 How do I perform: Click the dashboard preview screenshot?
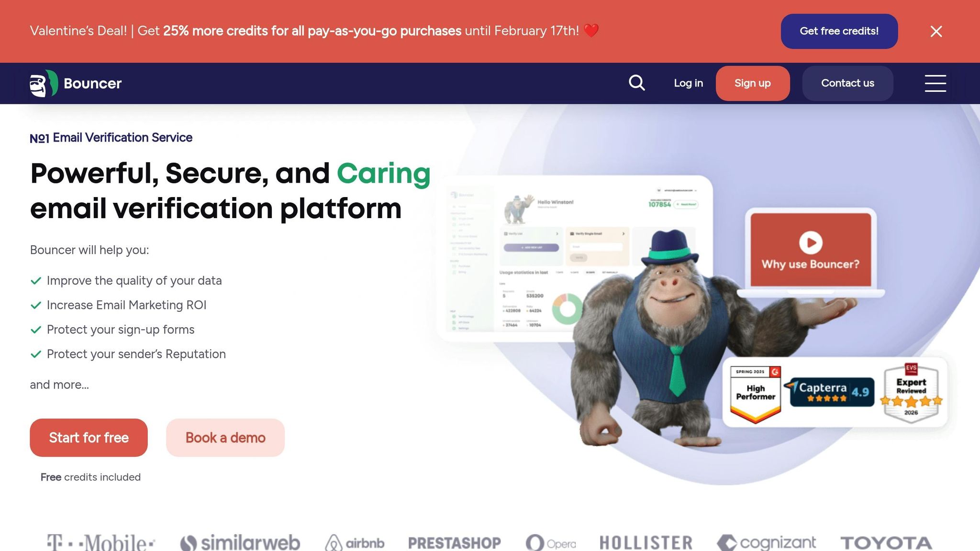574,258
